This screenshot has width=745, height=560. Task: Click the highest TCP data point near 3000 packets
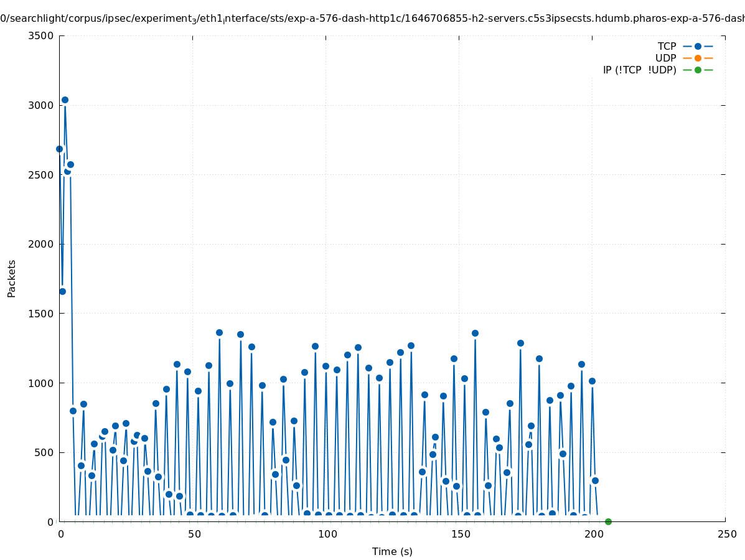point(65,100)
